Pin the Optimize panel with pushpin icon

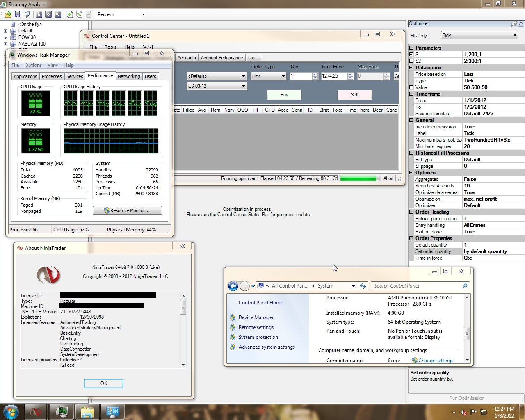click(x=514, y=24)
